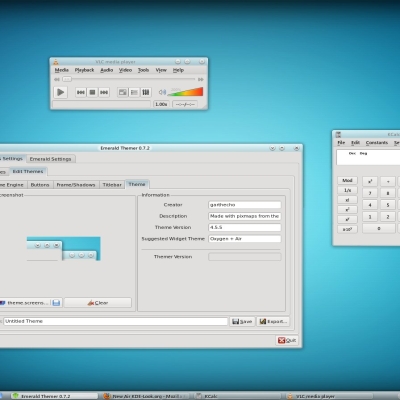Viewport: 400px width, 400px height.
Task: Select the Theme tab in Emerald
Action: pyautogui.click(x=137, y=184)
